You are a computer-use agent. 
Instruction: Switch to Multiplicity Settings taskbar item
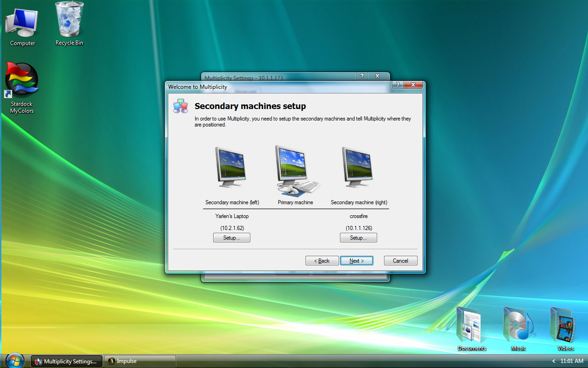[x=67, y=361]
